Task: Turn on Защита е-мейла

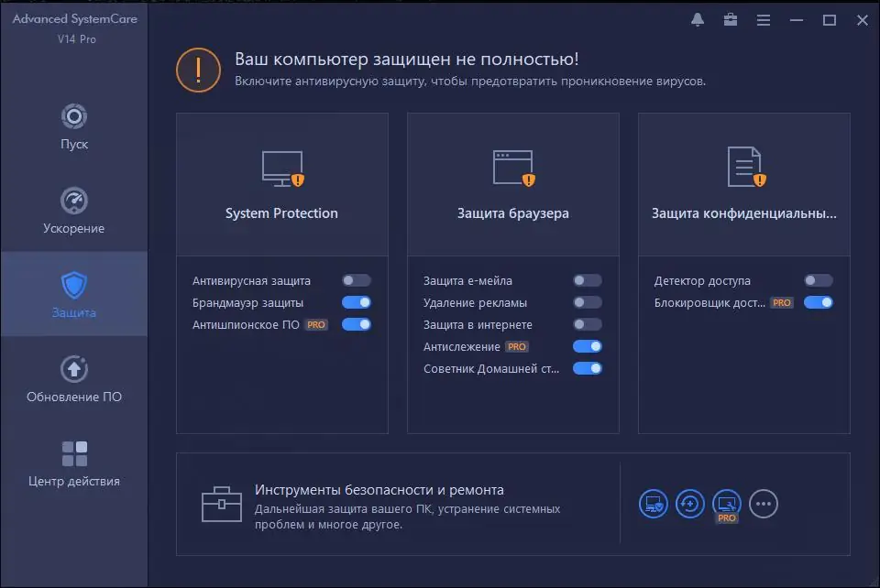Action: (x=588, y=280)
